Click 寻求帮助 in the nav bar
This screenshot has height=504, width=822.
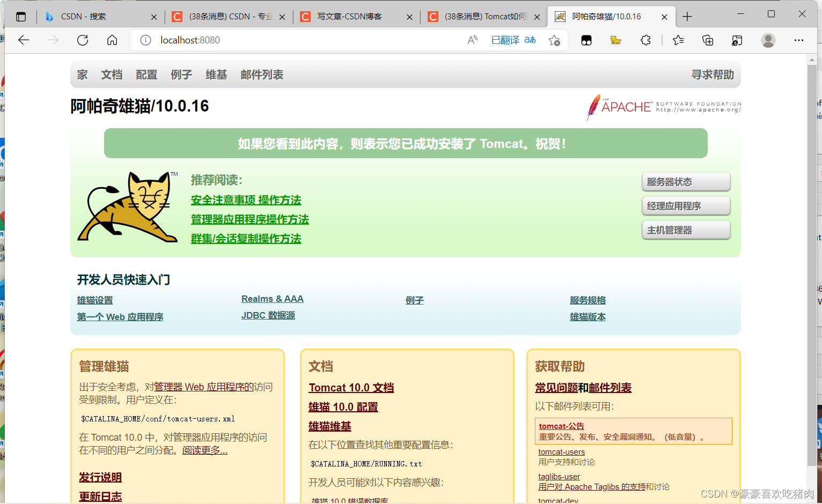[x=713, y=75]
